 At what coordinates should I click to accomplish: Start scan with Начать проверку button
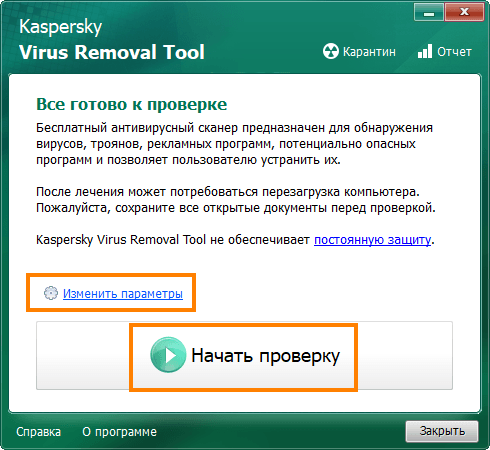[244, 355]
